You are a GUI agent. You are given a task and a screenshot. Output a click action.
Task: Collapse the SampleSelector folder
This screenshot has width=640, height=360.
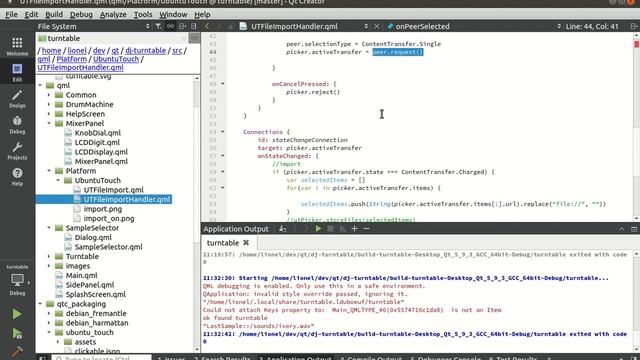coord(49,228)
